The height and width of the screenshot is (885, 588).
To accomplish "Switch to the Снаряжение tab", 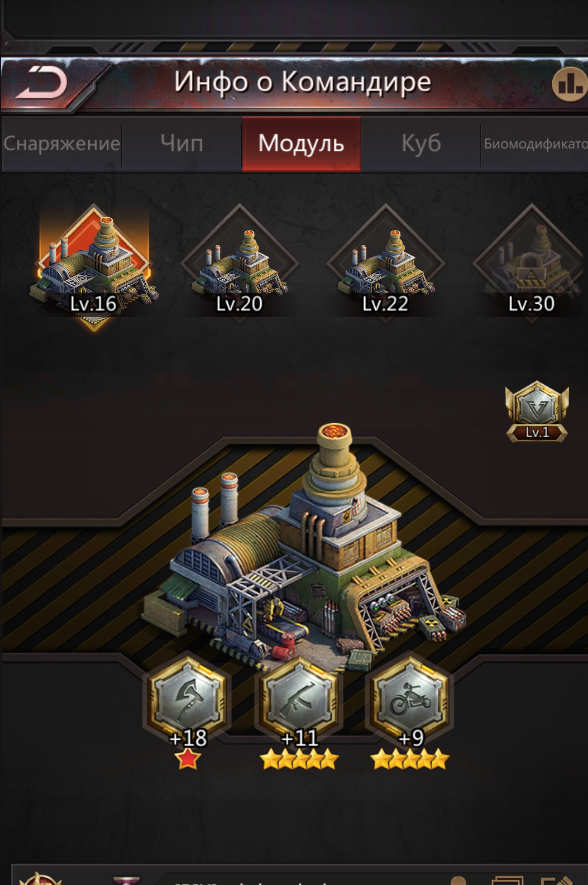I will click(61, 143).
